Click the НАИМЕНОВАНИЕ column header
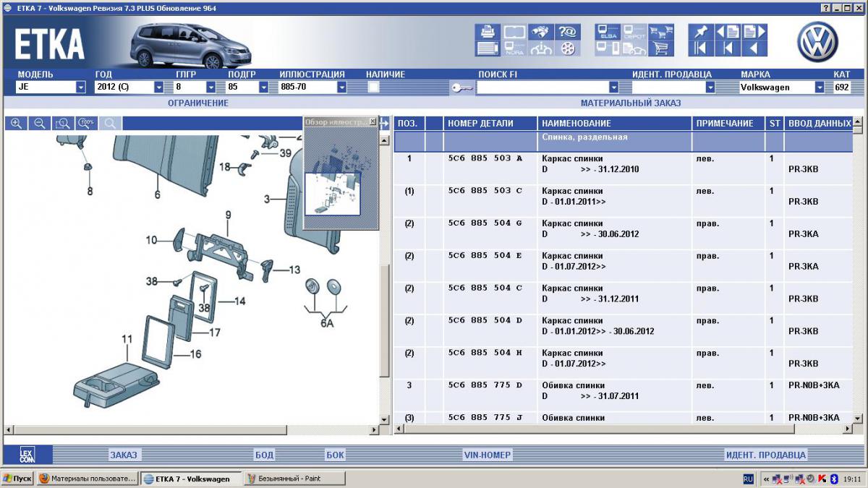This screenshot has height=488, width=868. [x=615, y=124]
